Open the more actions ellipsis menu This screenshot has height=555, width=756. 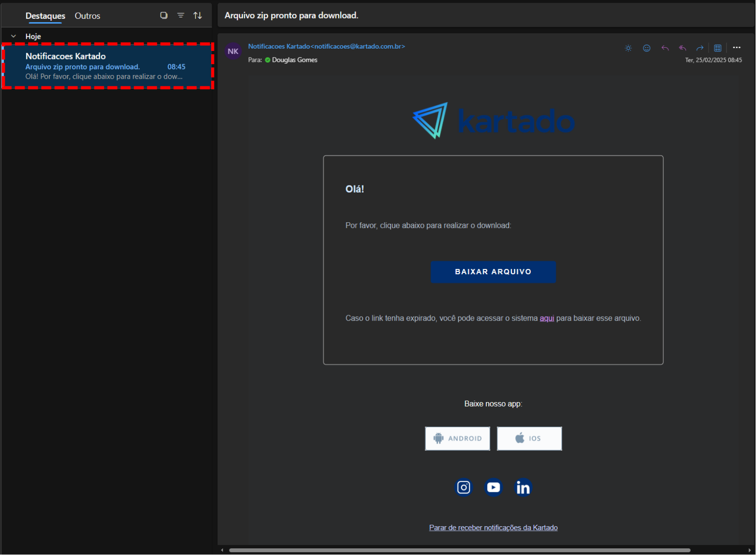(x=736, y=48)
